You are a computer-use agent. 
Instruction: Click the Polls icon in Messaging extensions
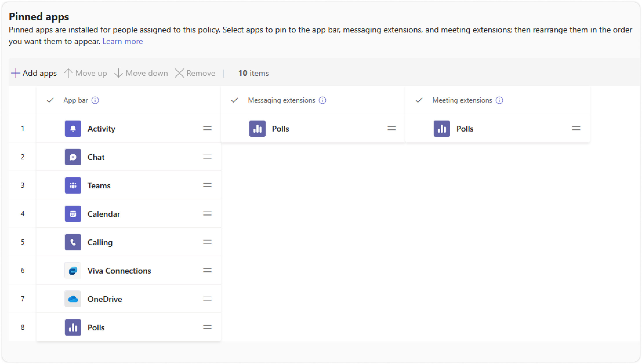coord(257,129)
